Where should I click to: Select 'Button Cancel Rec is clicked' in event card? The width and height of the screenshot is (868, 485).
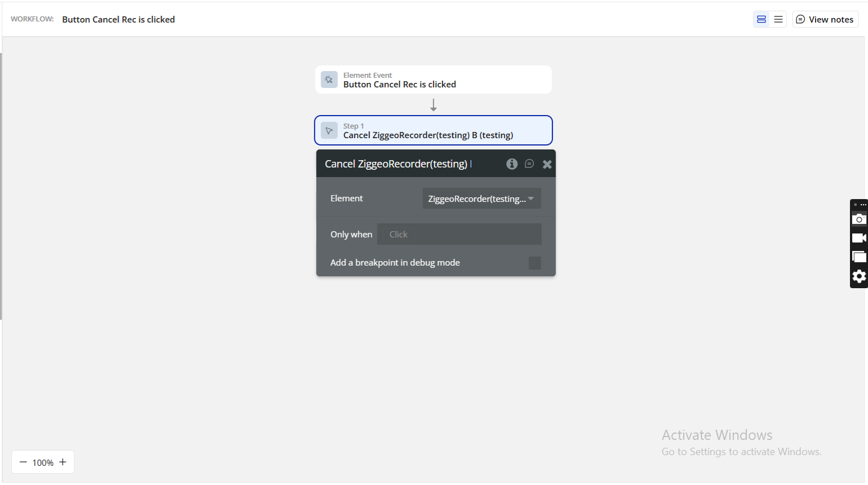click(x=400, y=85)
